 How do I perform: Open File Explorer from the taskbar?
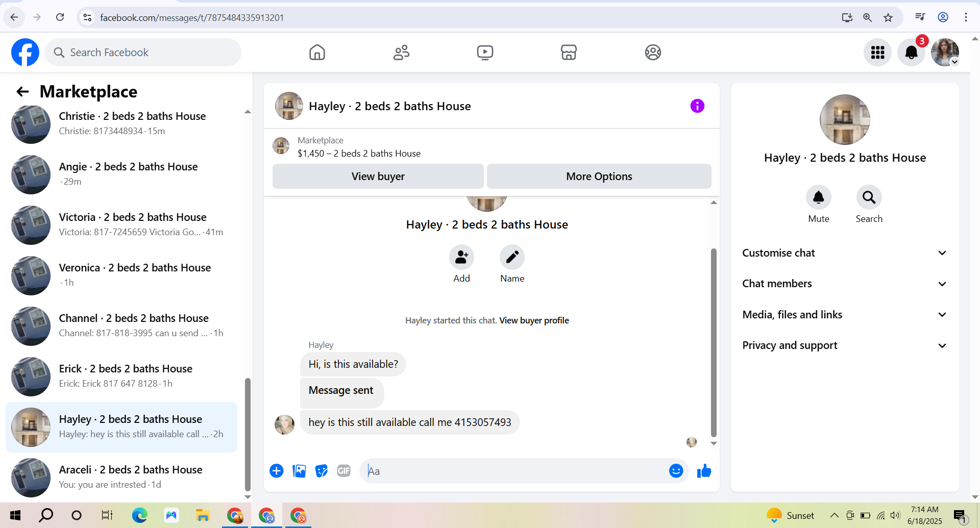point(203,515)
